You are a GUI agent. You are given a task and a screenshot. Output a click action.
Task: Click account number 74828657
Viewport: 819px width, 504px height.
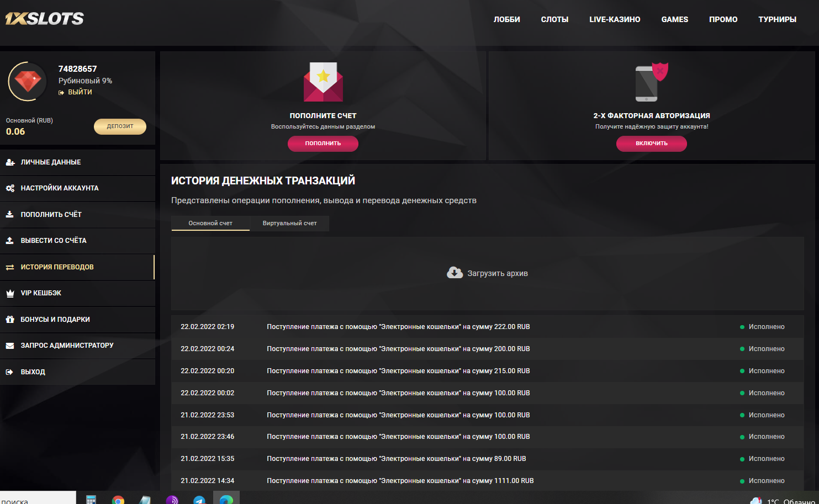click(x=77, y=69)
